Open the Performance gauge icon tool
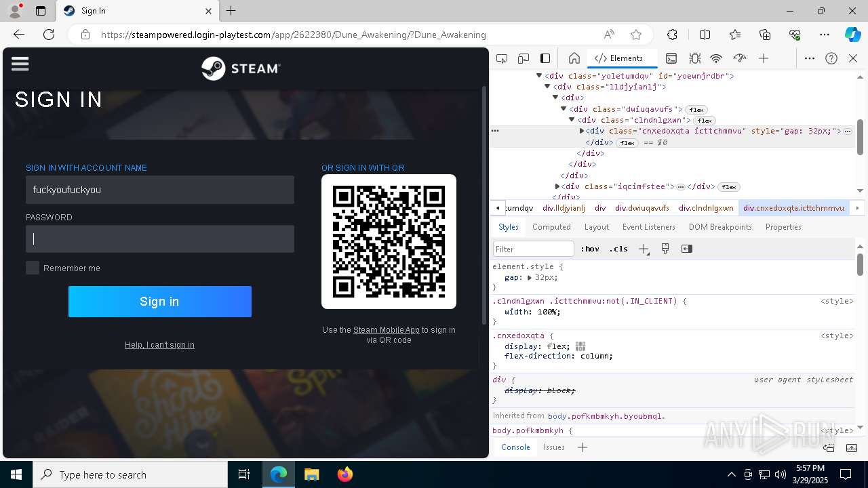868x488 pixels. point(740,58)
